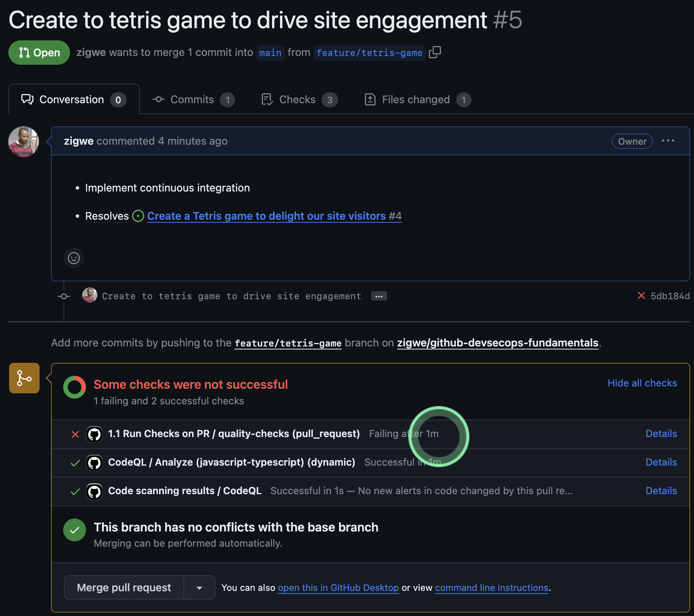Switch to the Commits tab
The width and height of the screenshot is (694, 616).
(x=194, y=100)
